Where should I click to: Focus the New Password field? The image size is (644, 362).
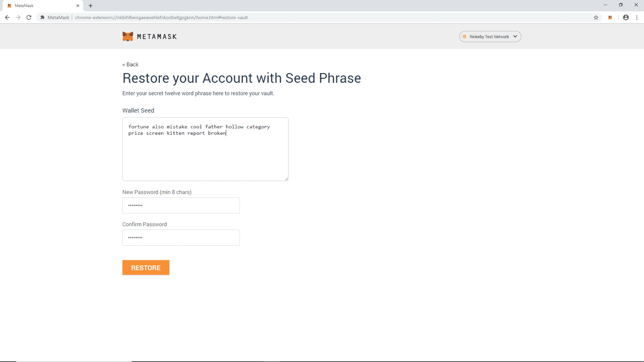point(181,206)
